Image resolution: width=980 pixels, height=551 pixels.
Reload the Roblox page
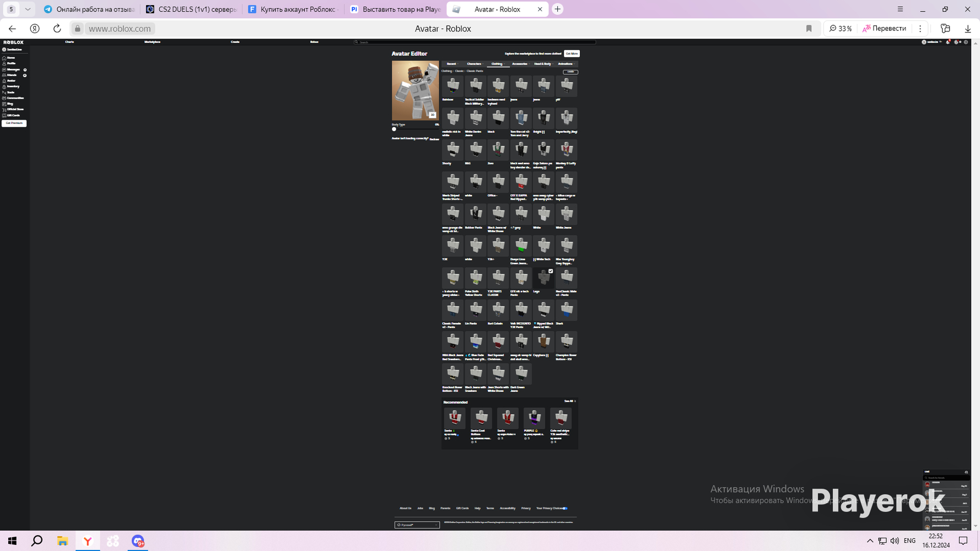click(57, 29)
